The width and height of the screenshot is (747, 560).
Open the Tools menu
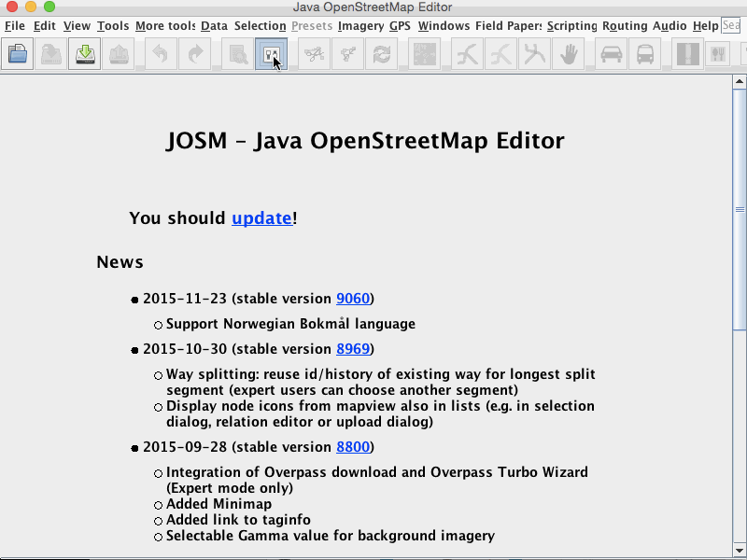point(113,26)
